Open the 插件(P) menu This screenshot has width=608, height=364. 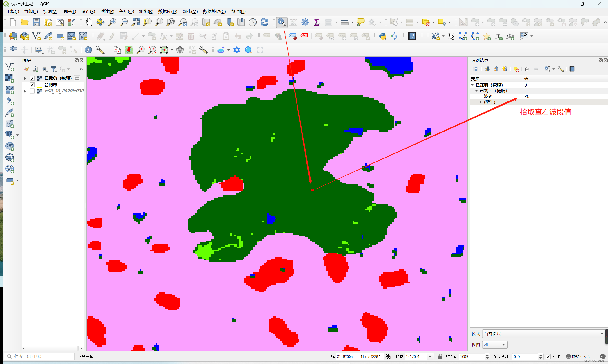107,12
